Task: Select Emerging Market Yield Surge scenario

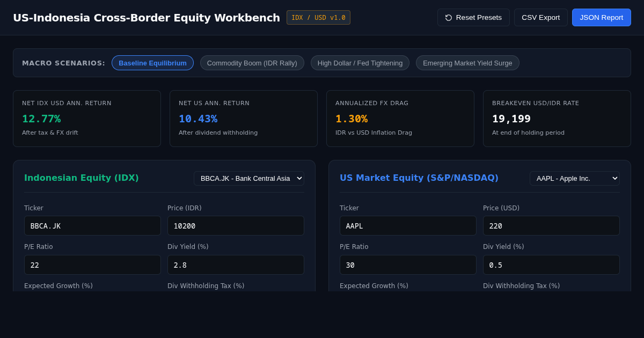Action: pos(467,63)
